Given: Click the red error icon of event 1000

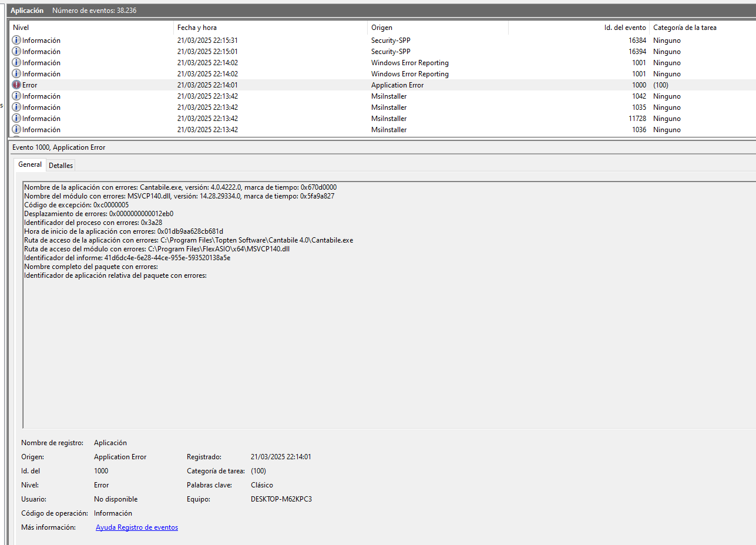Looking at the screenshot, I should click(16, 85).
